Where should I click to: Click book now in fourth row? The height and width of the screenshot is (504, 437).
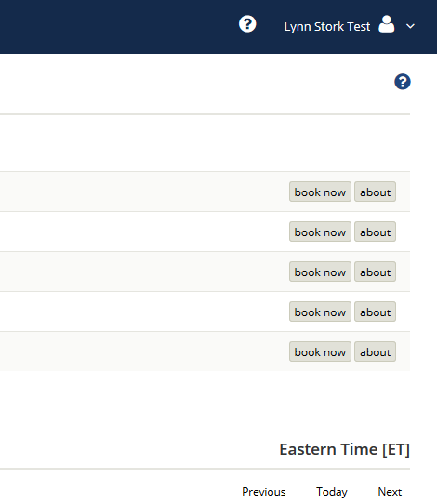(x=320, y=312)
